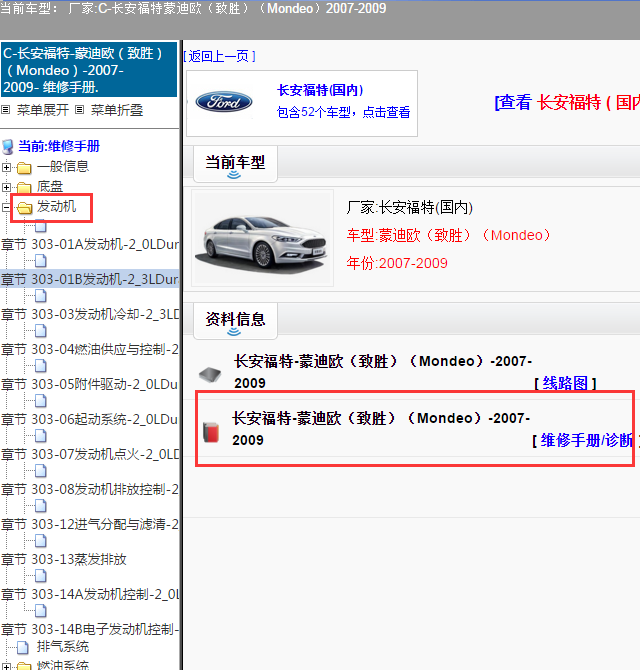Click the red 维修手册 book icon
The width and height of the screenshot is (640, 670).
point(211,432)
